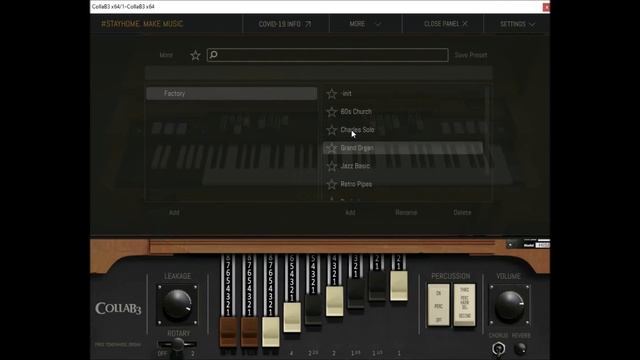640x360 pixels.
Task: Select the Retro Pipes preset
Action: (x=403, y=184)
